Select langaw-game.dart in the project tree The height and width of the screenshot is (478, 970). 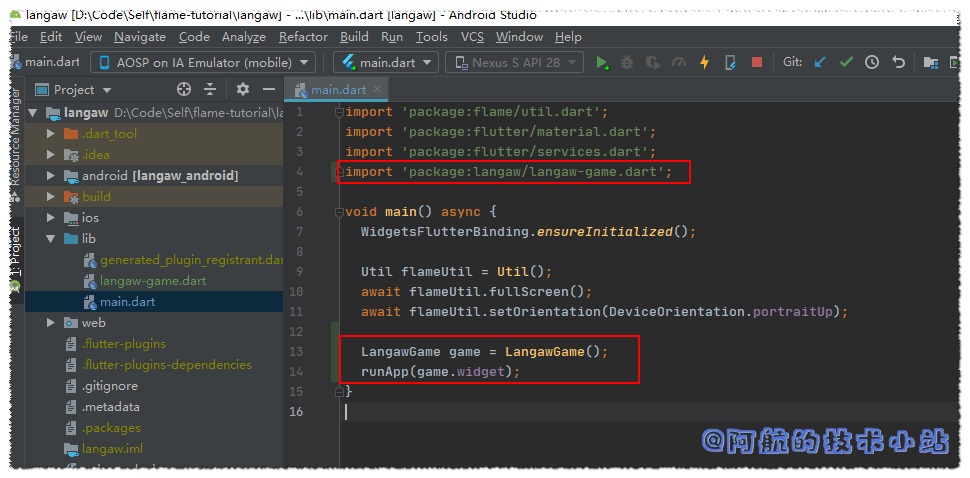[152, 281]
